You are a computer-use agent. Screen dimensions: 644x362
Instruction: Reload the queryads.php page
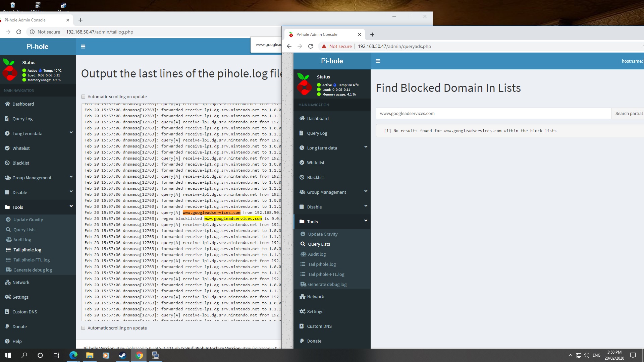click(311, 46)
